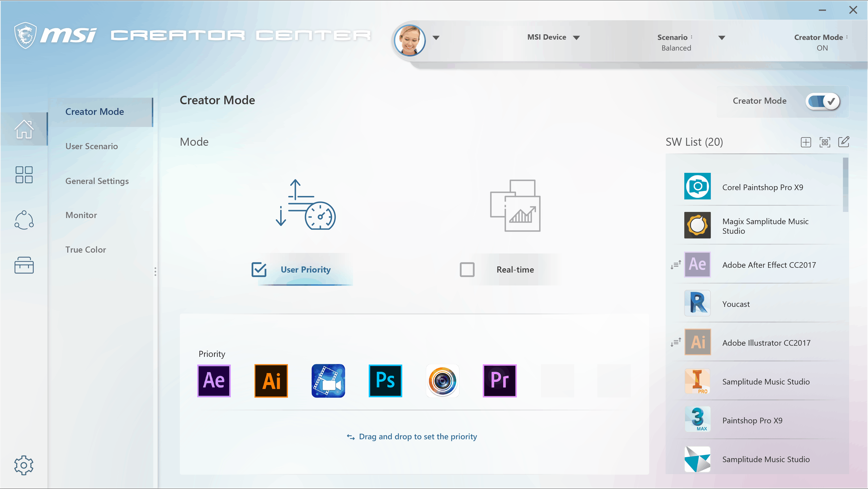Open User Scenario menu item
868x489 pixels.
coord(92,146)
